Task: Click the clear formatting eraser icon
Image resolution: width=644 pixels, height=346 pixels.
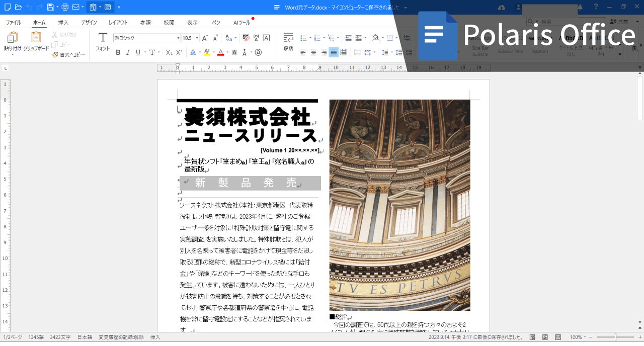Action: 246,38
